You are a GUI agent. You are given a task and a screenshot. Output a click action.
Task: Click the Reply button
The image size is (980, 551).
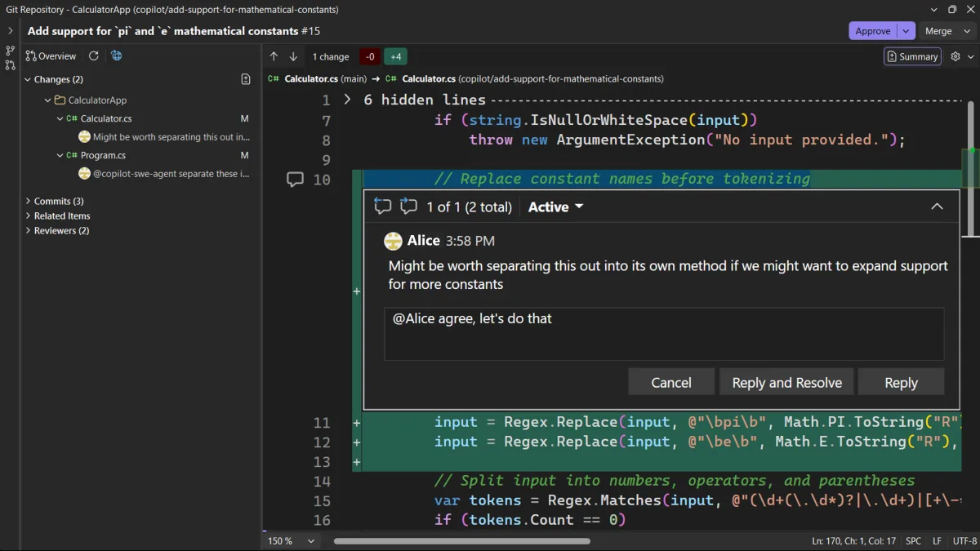tap(901, 382)
